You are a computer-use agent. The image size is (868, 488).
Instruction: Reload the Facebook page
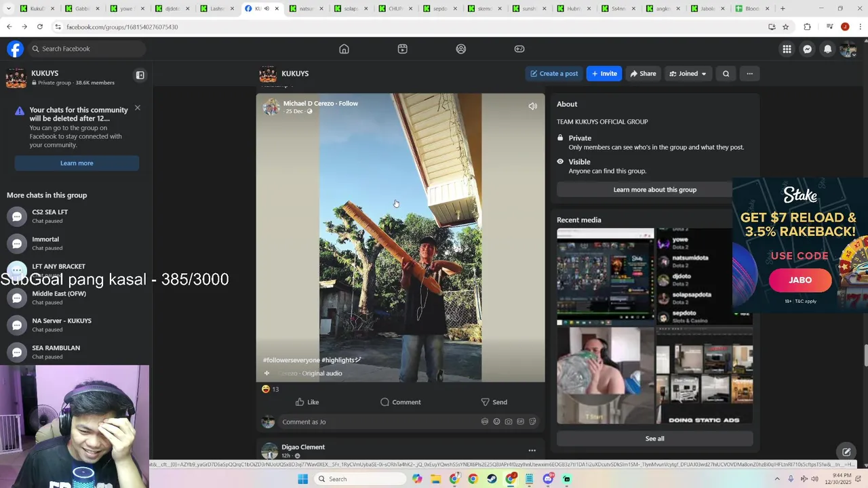tap(40, 27)
